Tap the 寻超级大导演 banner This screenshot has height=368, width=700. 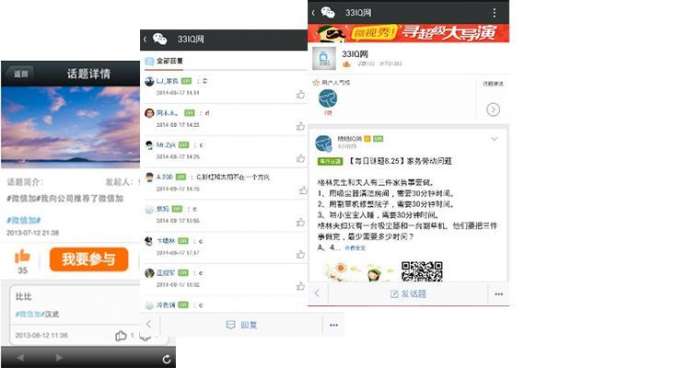(408, 33)
